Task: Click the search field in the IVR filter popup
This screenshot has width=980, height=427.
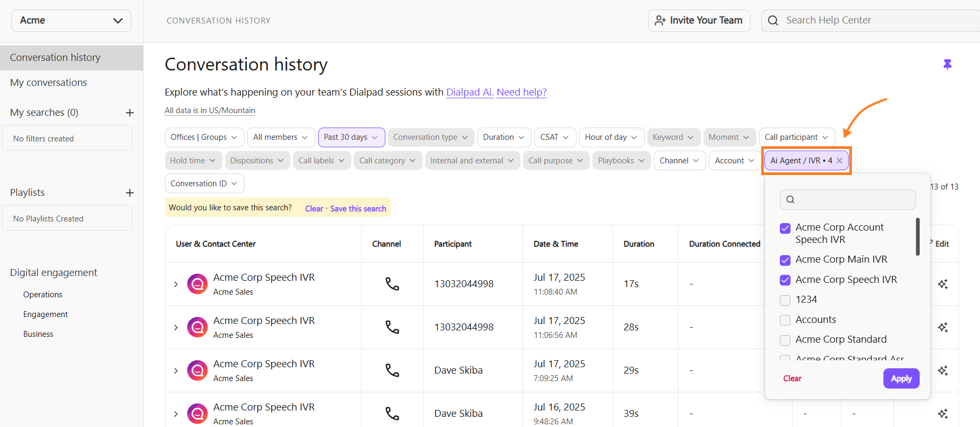Action: point(848,200)
